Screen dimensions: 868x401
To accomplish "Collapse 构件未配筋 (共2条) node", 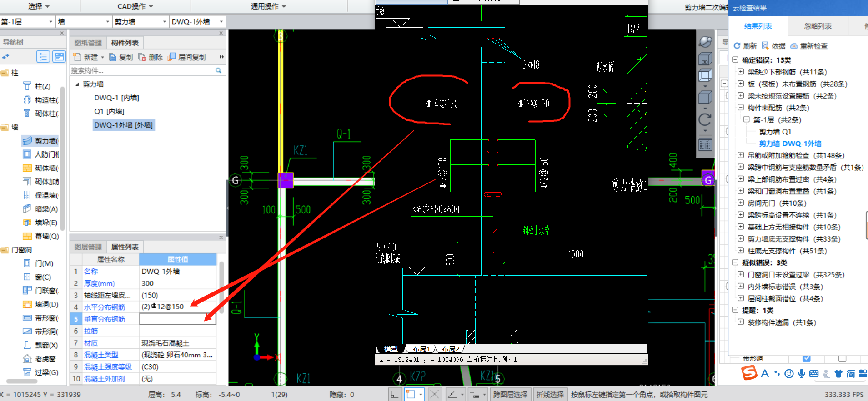I will [741, 108].
